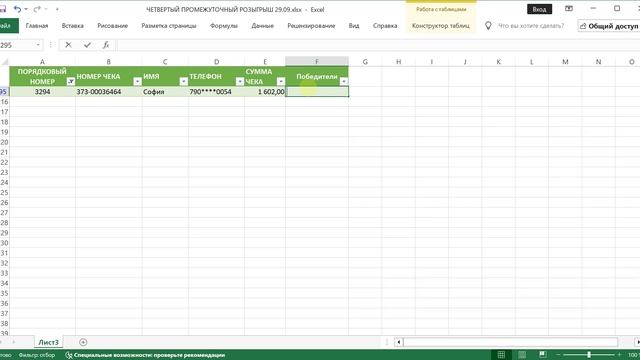Click column H header
This screenshot has width=640, height=360.
click(x=398, y=62)
